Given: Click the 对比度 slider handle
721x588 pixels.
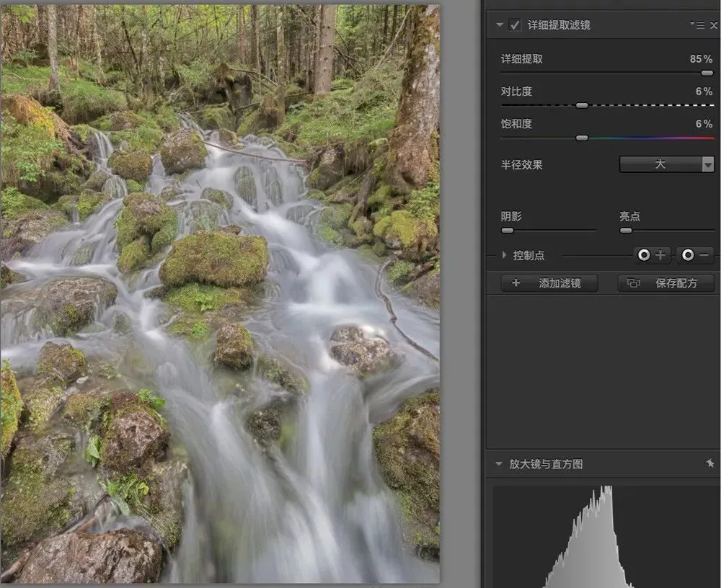Looking at the screenshot, I should pos(582,105).
